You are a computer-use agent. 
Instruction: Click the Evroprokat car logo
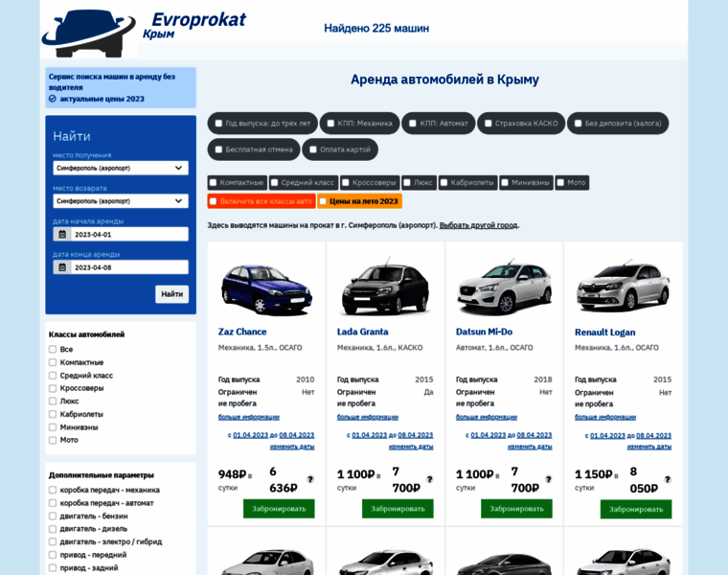point(89,34)
